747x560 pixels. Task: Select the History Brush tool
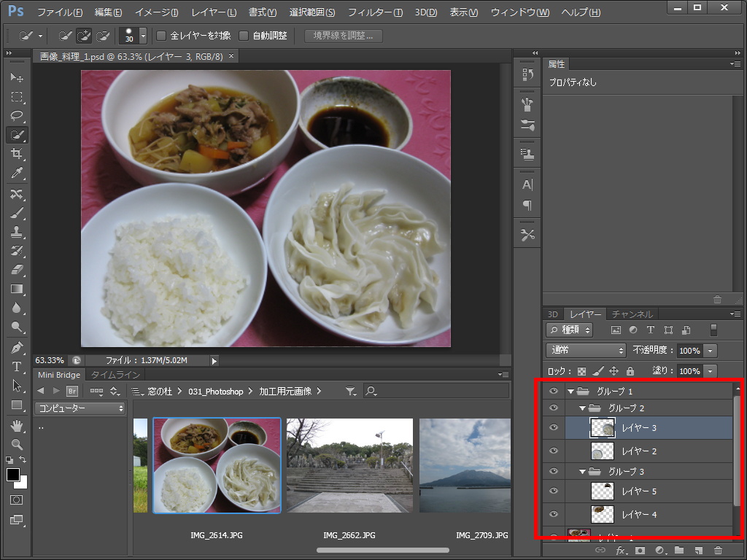click(x=17, y=251)
